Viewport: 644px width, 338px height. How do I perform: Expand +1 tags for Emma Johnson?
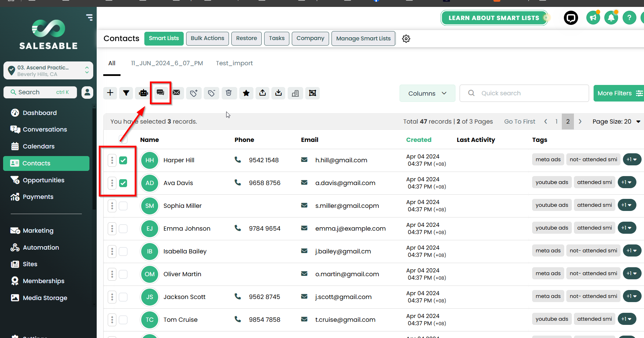(x=627, y=228)
